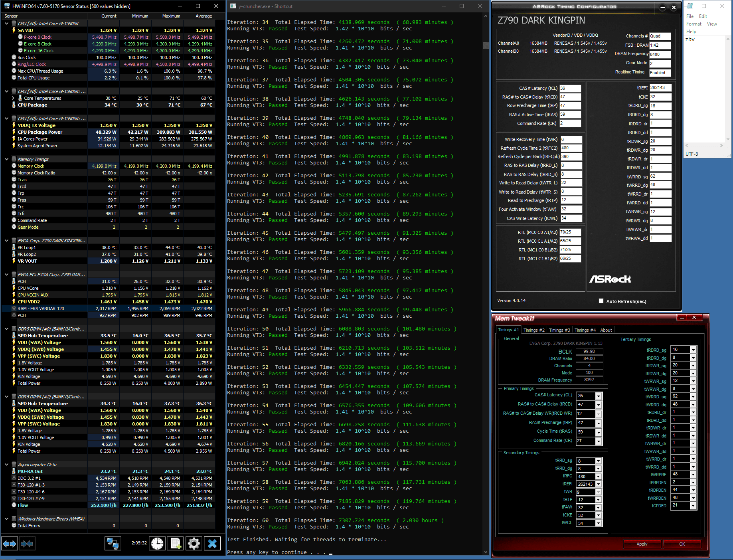Click the icon beside Total Errors row
The height and width of the screenshot is (560, 733).
(x=14, y=526)
